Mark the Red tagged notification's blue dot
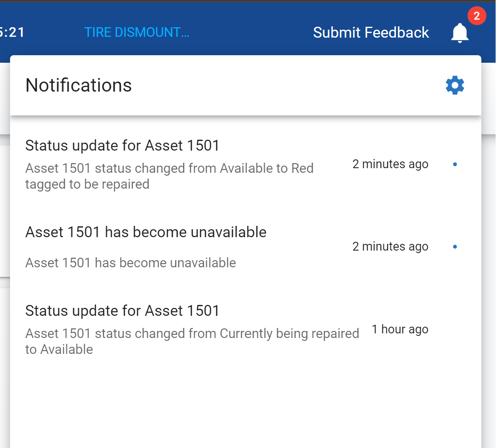This screenshot has width=496, height=448. pyautogui.click(x=455, y=164)
